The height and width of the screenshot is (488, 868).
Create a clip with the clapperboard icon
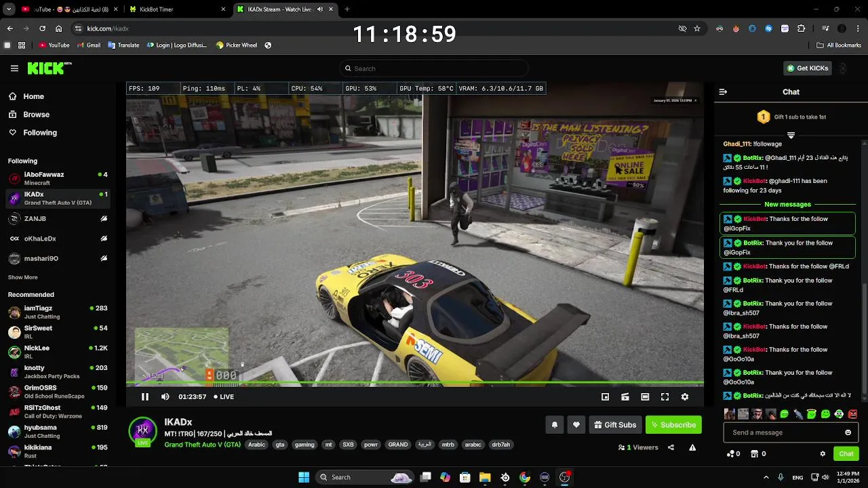point(625,396)
